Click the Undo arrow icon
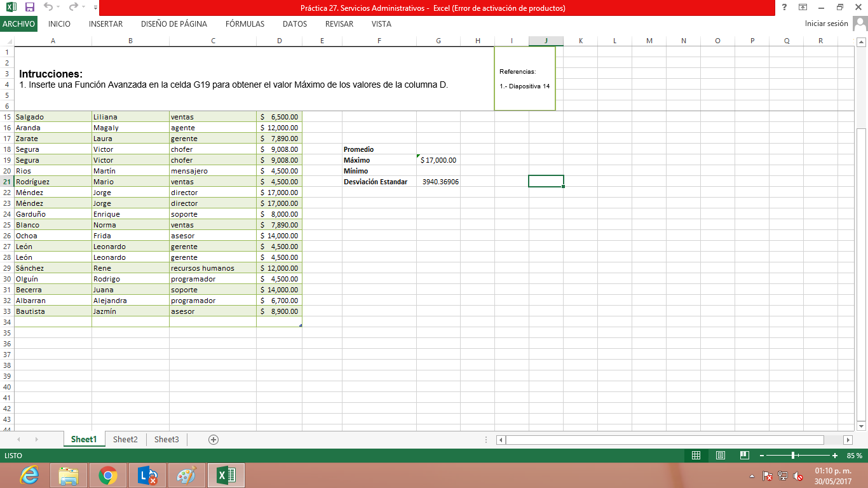 [48, 8]
